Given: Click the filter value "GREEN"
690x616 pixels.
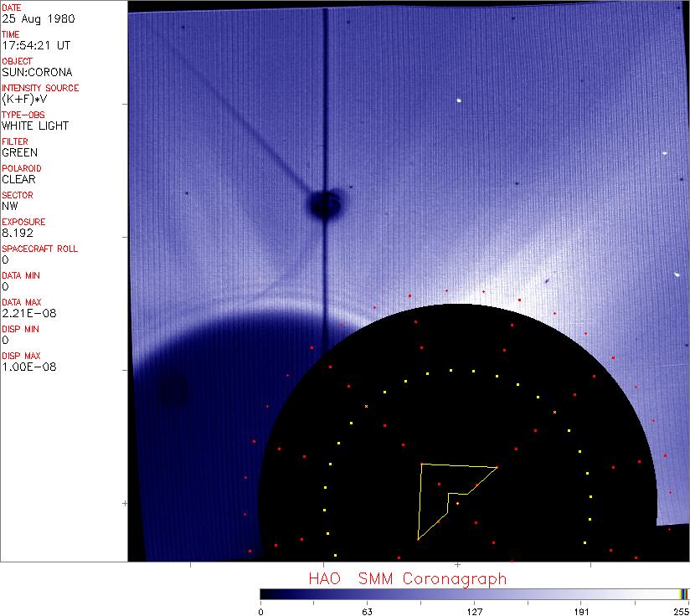Looking at the screenshot, I should pyautogui.click(x=19, y=152).
